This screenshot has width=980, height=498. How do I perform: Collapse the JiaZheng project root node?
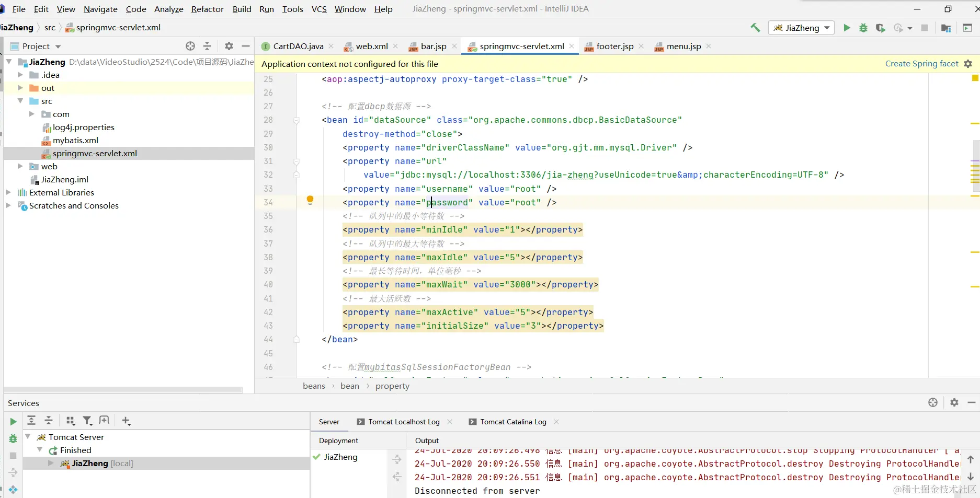pyautogui.click(x=9, y=62)
